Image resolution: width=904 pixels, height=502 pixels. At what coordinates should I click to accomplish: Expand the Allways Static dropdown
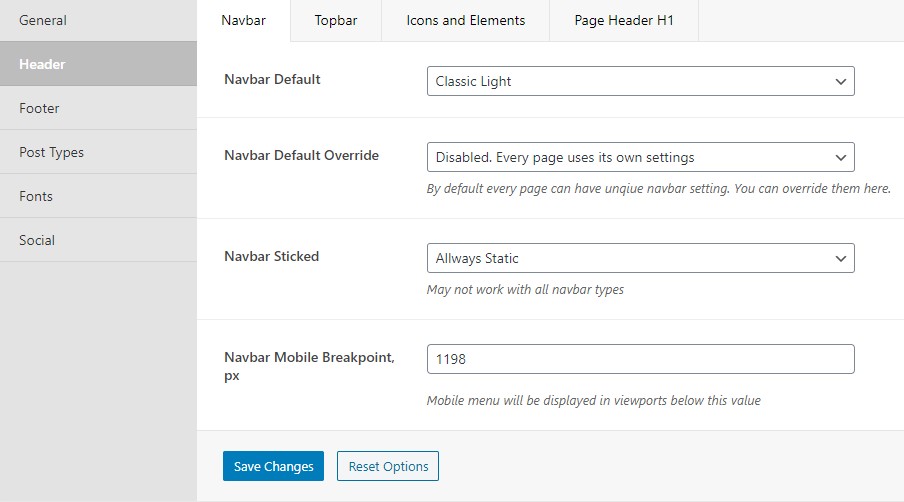[x=641, y=258]
